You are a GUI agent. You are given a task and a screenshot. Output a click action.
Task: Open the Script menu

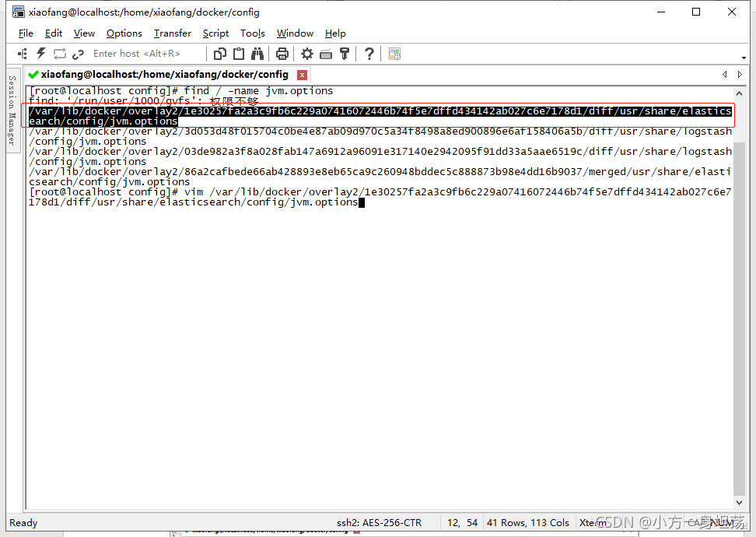point(215,33)
